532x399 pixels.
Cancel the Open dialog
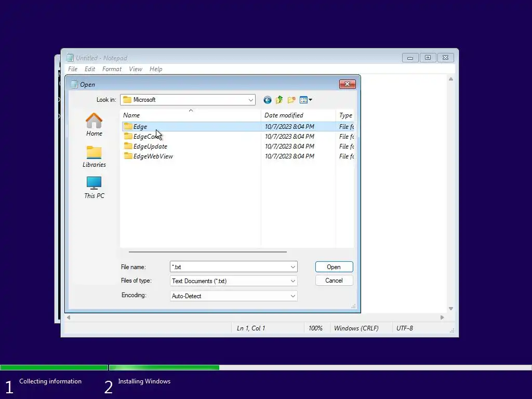tap(334, 281)
